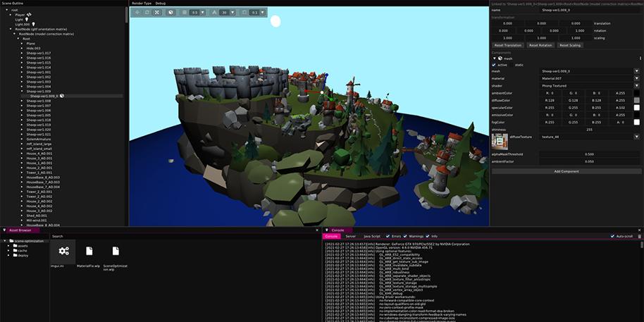Click the mesh component icon beside Sheep-ver1.009
Image resolution: width=644 pixels, height=322 pixels.
pyautogui.click(x=62, y=96)
